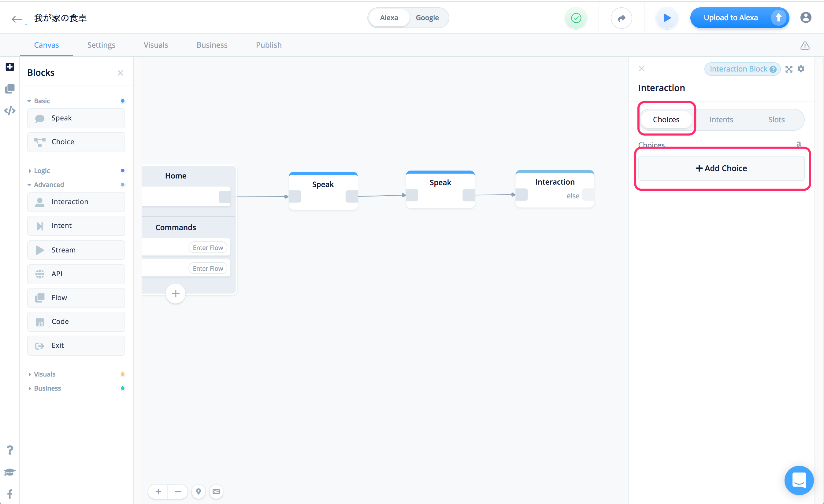Open the flows stack icon in sidebar
Image resolution: width=824 pixels, height=504 pixels.
(10, 89)
